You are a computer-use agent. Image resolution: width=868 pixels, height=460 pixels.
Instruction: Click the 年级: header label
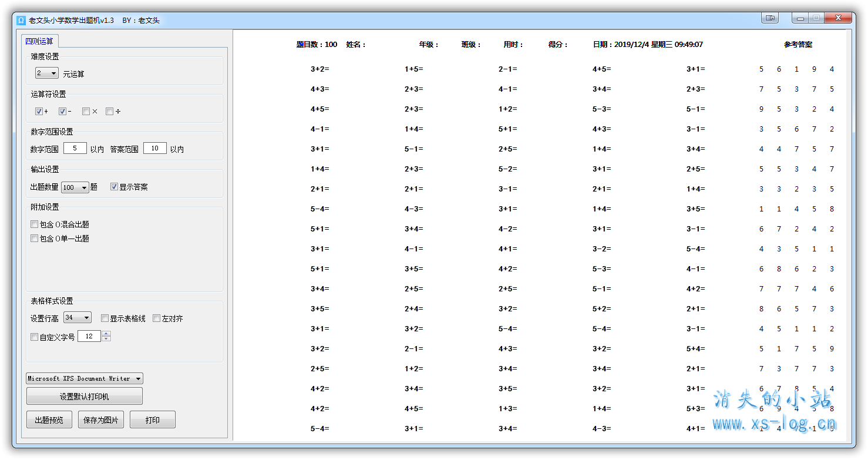click(x=429, y=45)
